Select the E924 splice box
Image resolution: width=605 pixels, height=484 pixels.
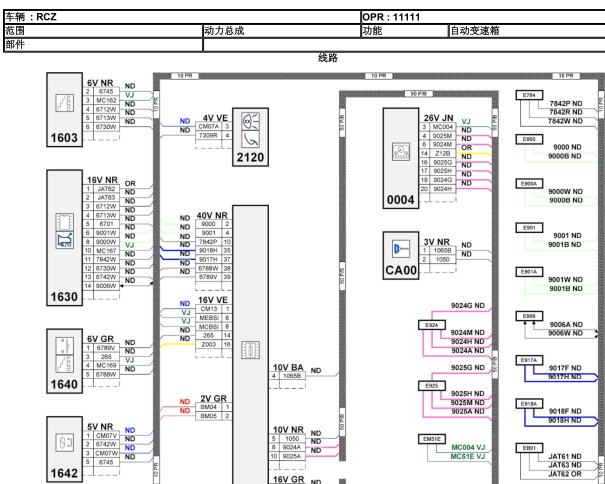click(432, 325)
